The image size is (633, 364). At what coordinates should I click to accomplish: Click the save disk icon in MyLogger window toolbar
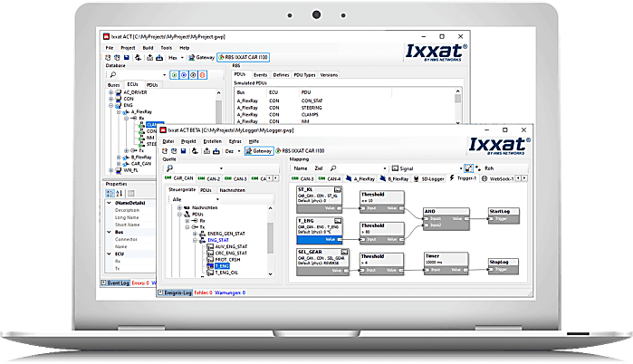[x=183, y=151]
